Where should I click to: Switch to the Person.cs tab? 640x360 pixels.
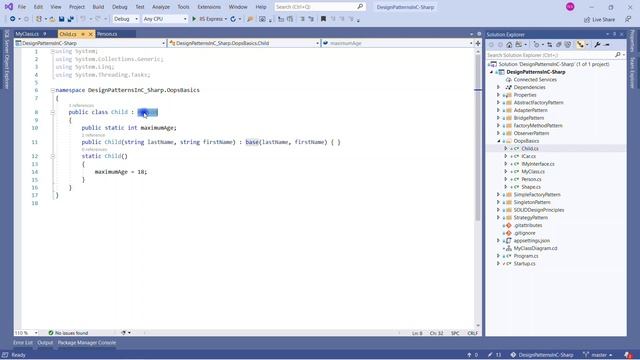pos(107,34)
